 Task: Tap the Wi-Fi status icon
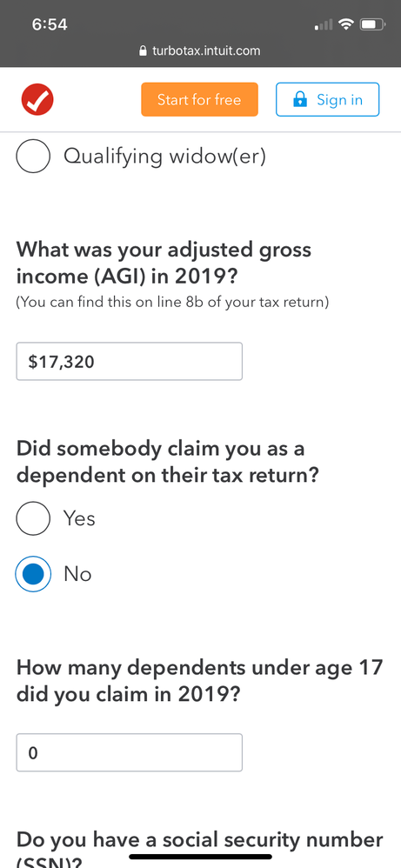[347, 24]
